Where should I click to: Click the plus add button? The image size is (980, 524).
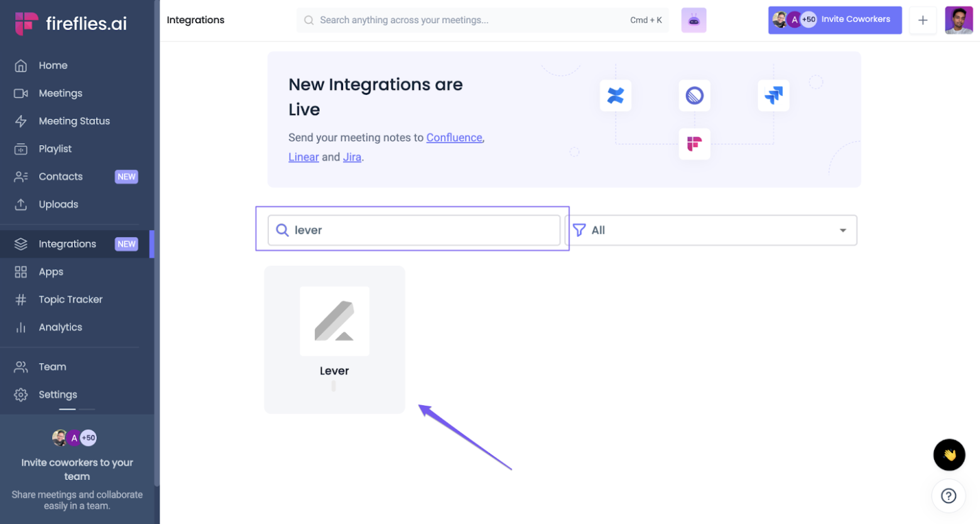coord(922,20)
